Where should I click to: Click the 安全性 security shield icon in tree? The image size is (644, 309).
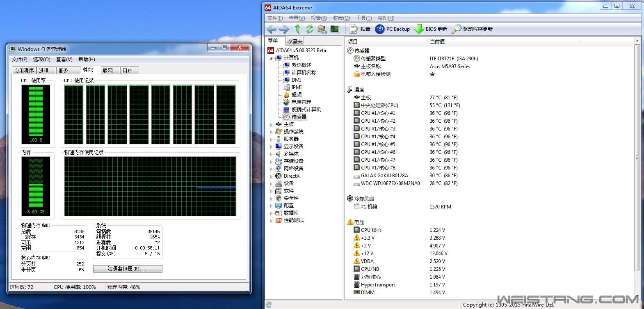[279, 198]
